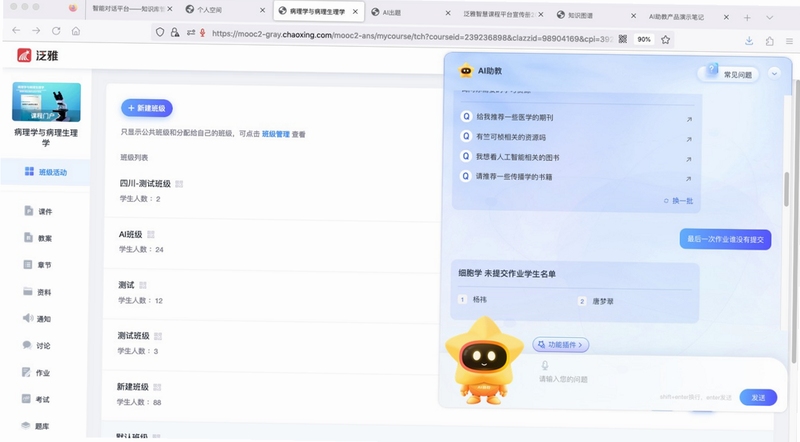Viewport: 800px width, 442px height.
Task: Open arrow for 有竺可桢相关的资源吗
Action: tap(689, 139)
